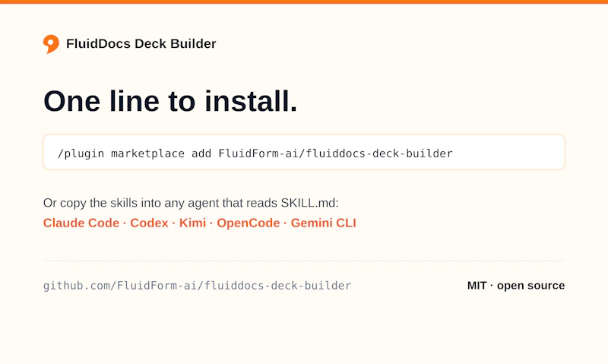Select the plugin marketplace add command box
The width and height of the screenshot is (608, 364).
[304, 152]
